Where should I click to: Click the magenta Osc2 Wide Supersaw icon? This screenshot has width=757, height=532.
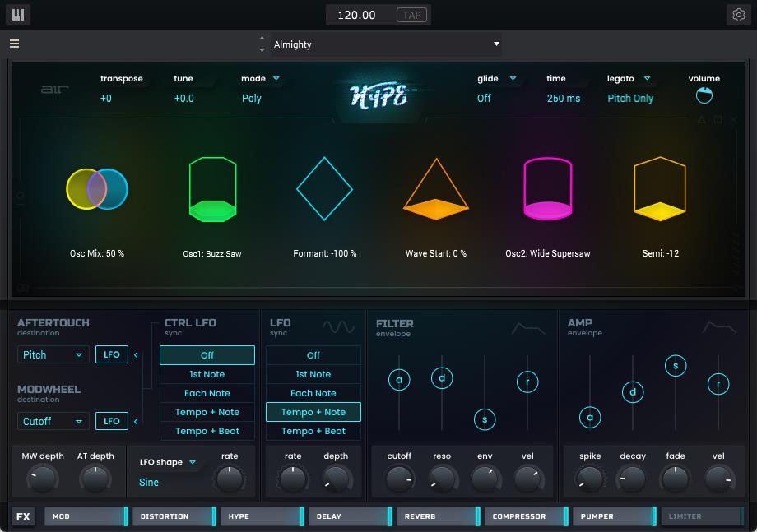(547, 190)
